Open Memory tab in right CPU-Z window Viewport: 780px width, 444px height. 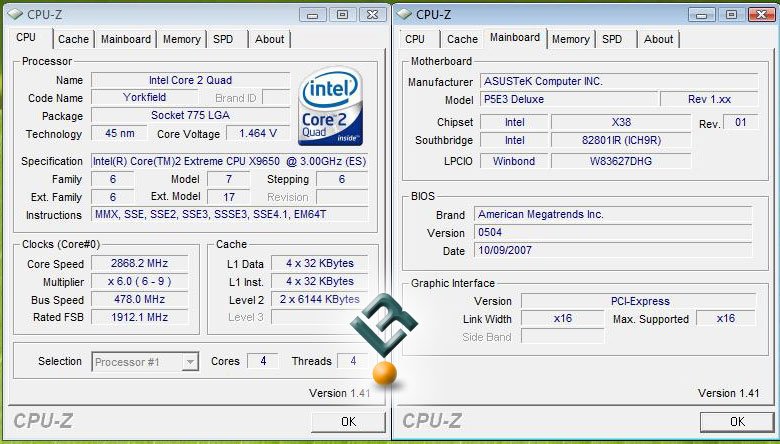click(571, 39)
